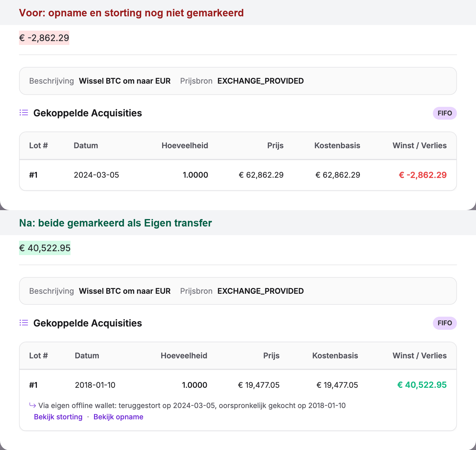Click 'Wissel BTC om naar EUR' in the Voor panel
This screenshot has height=450, width=476.
(x=125, y=81)
